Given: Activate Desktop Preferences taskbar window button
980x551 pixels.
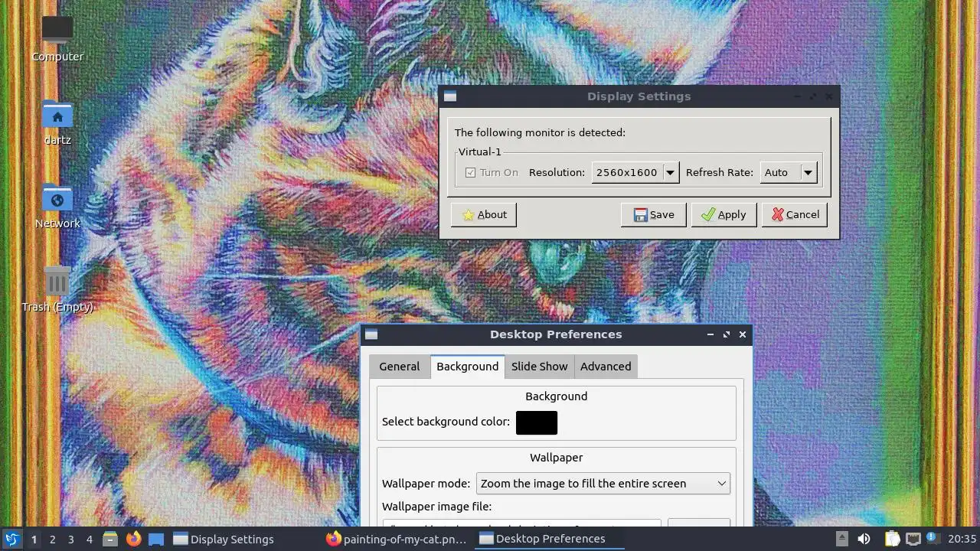Looking at the screenshot, I should pyautogui.click(x=549, y=539).
